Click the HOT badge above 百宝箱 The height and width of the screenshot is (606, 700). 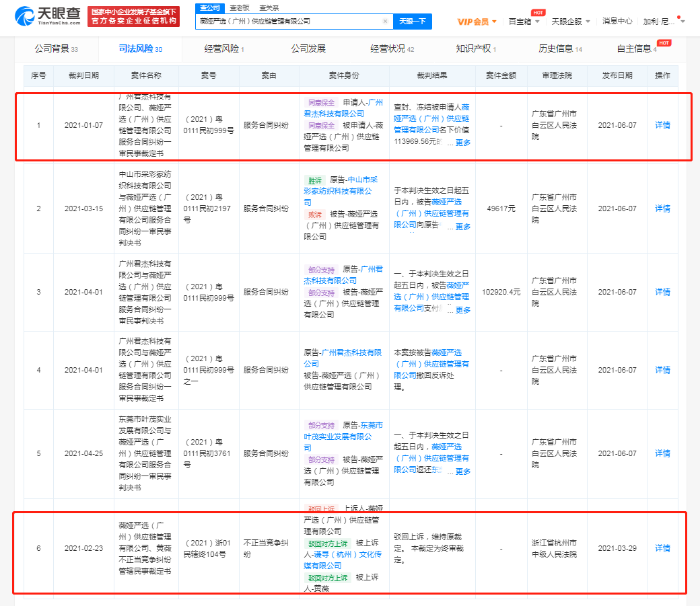pos(538,12)
